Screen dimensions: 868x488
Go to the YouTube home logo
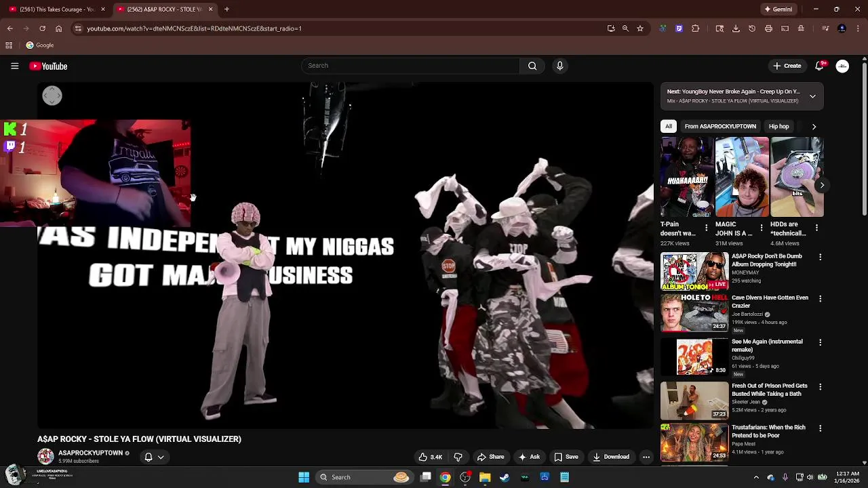point(48,66)
